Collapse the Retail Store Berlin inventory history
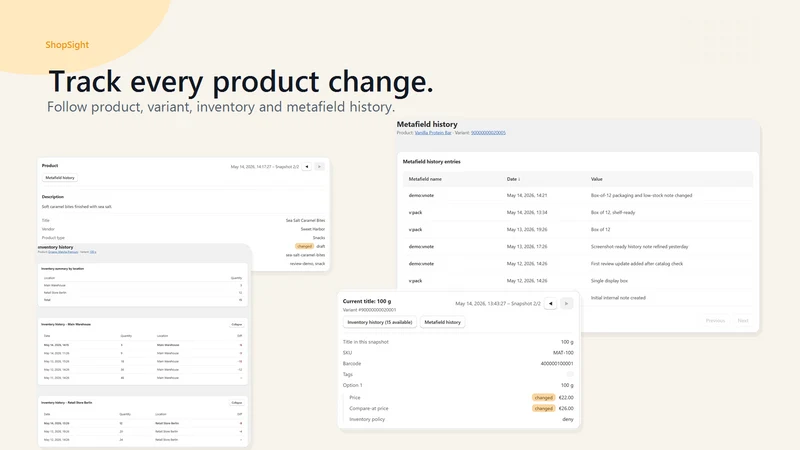 click(237, 403)
